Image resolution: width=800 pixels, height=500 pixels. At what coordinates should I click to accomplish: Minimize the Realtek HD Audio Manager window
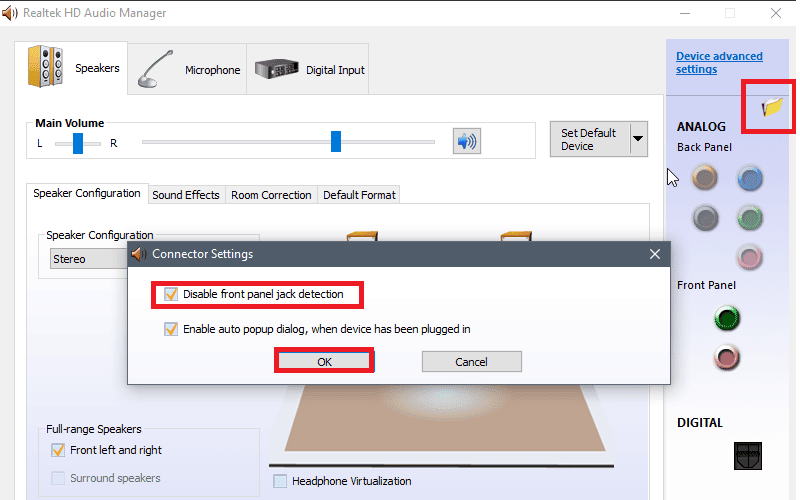(685, 13)
